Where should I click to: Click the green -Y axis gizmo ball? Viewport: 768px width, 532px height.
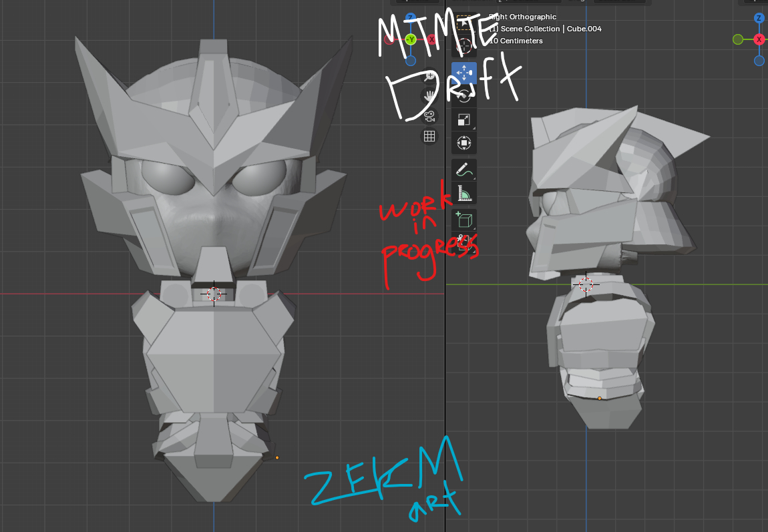411,40
